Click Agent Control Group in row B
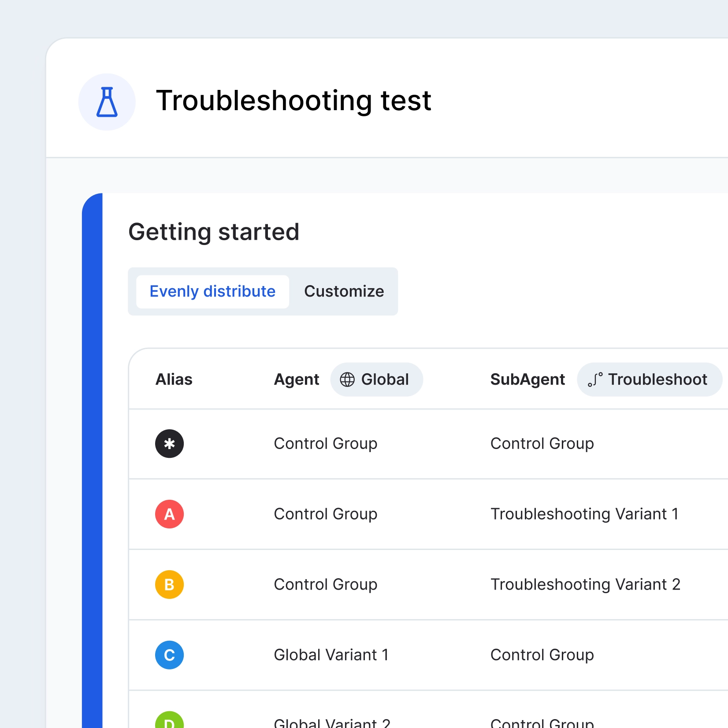 pos(326,585)
